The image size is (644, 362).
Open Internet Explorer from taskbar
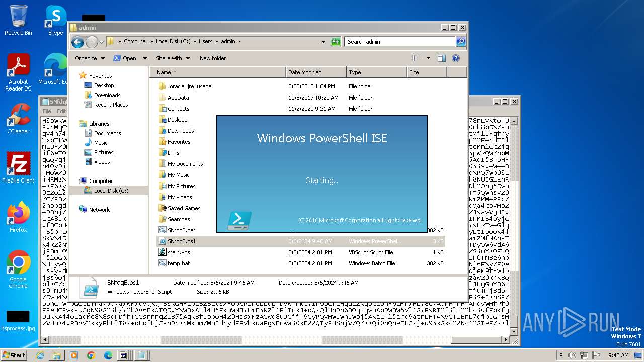coord(40,355)
